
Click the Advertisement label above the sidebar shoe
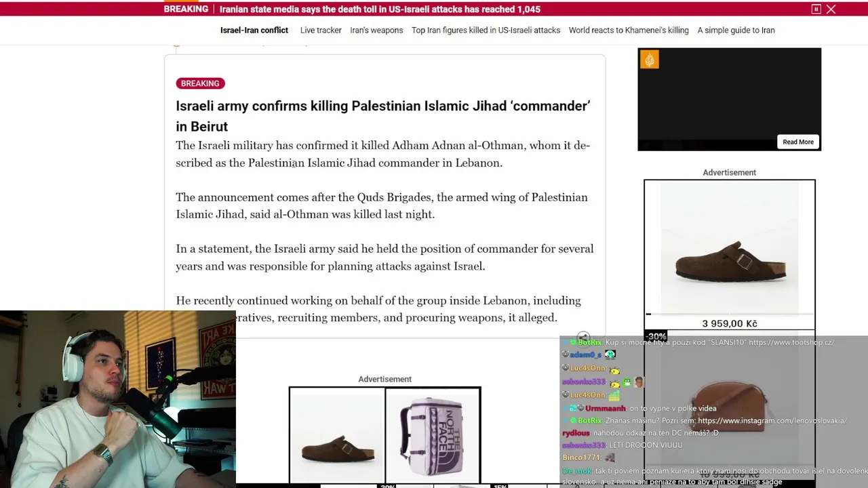pos(729,173)
